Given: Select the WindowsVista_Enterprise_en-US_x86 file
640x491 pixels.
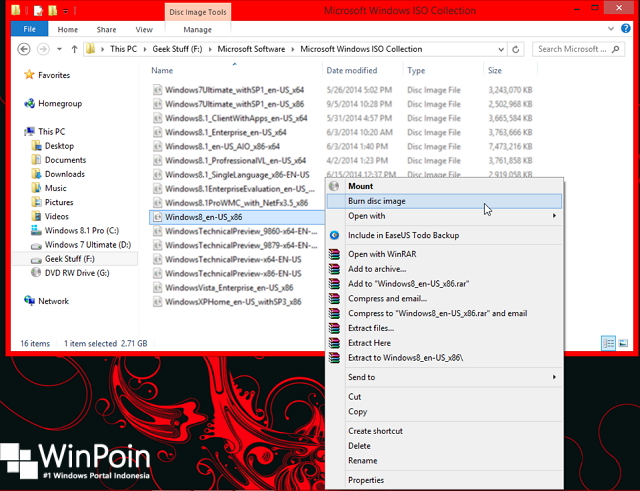Looking at the screenshot, I should point(229,288).
